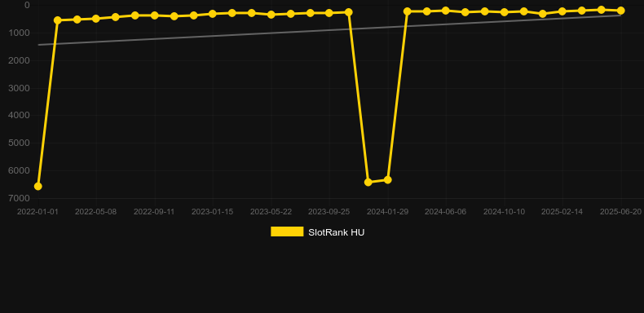The width and height of the screenshot is (644, 313).
Task: Click the lowest dip point near 6400
Action: 368,182
